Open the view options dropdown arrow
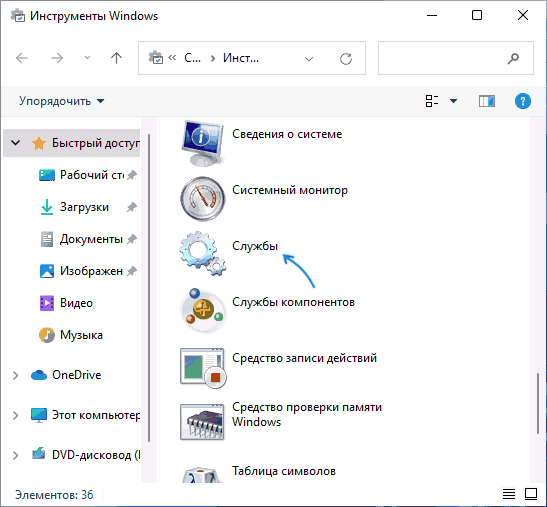Viewport: 547px width, 507px height. point(453,101)
